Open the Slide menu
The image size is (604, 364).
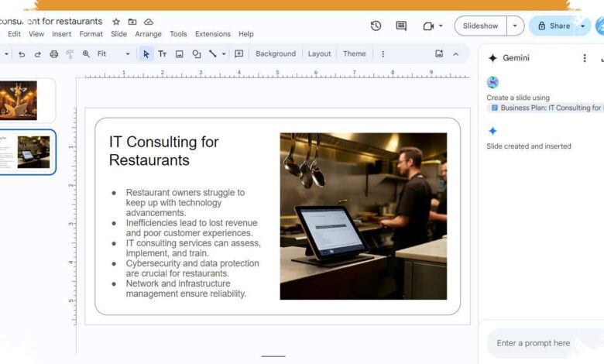(118, 34)
